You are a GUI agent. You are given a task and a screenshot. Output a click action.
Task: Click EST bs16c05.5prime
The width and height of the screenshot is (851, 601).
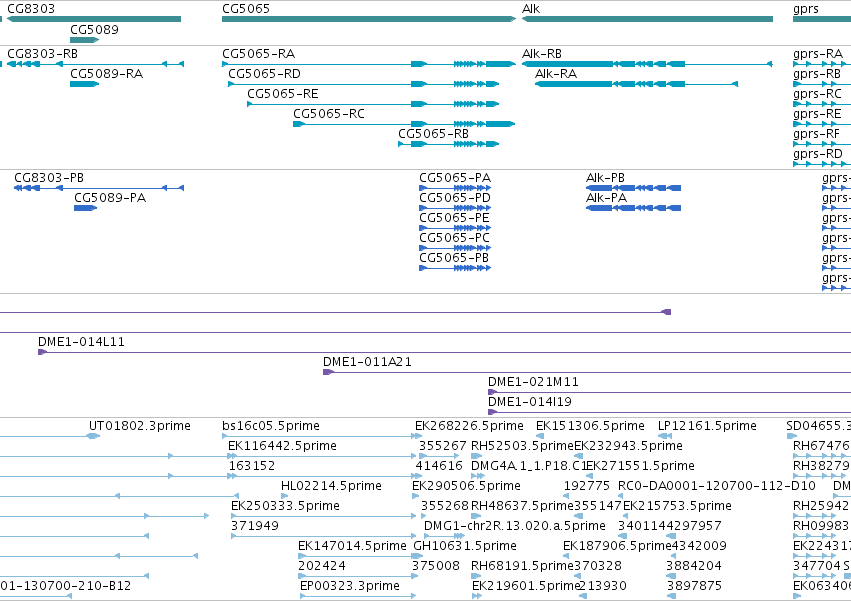tap(271, 426)
